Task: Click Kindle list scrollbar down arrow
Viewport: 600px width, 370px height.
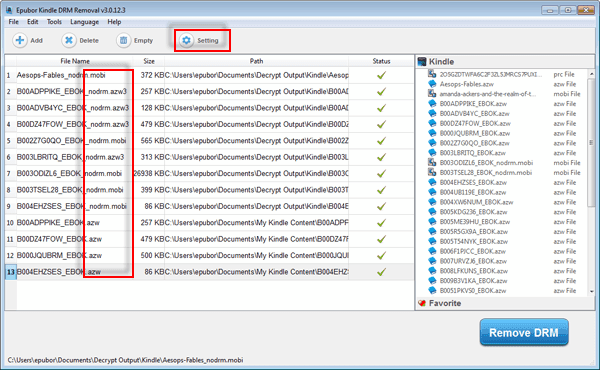Action: point(592,292)
